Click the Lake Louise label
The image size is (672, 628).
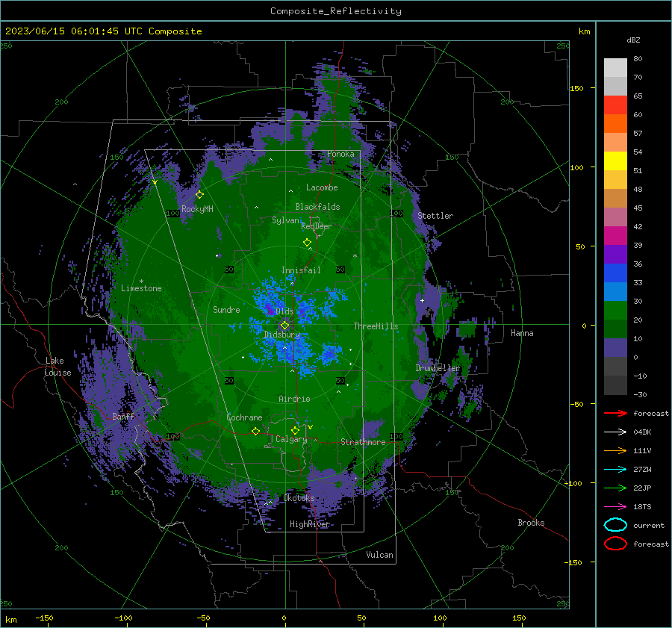tap(57, 367)
